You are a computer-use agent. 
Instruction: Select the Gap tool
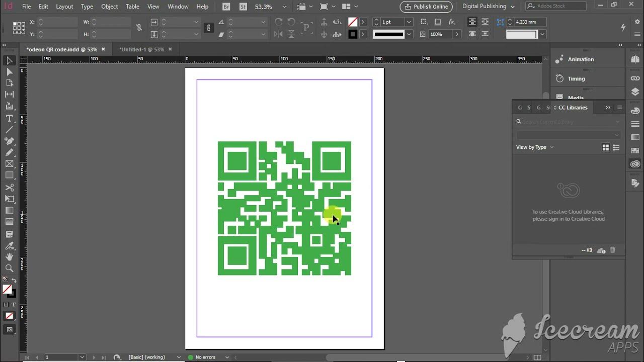pos(9,94)
